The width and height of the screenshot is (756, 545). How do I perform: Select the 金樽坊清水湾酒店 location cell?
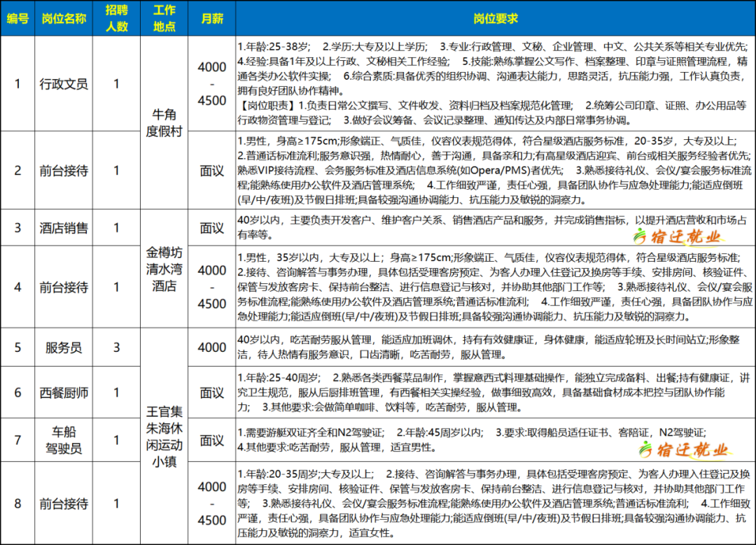[x=164, y=269]
